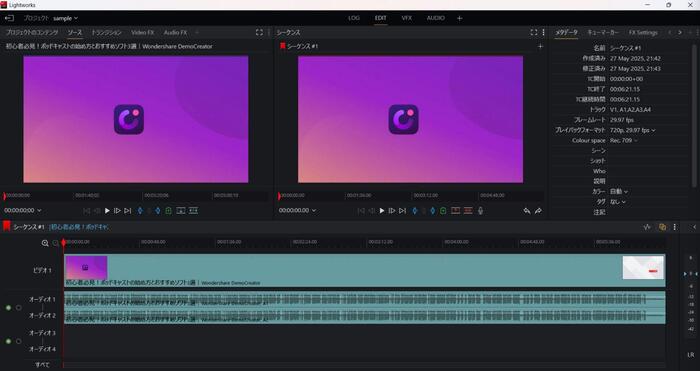This screenshot has width=700, height=371.
Task: Open the トランジション tab
Action: point(106,33)
